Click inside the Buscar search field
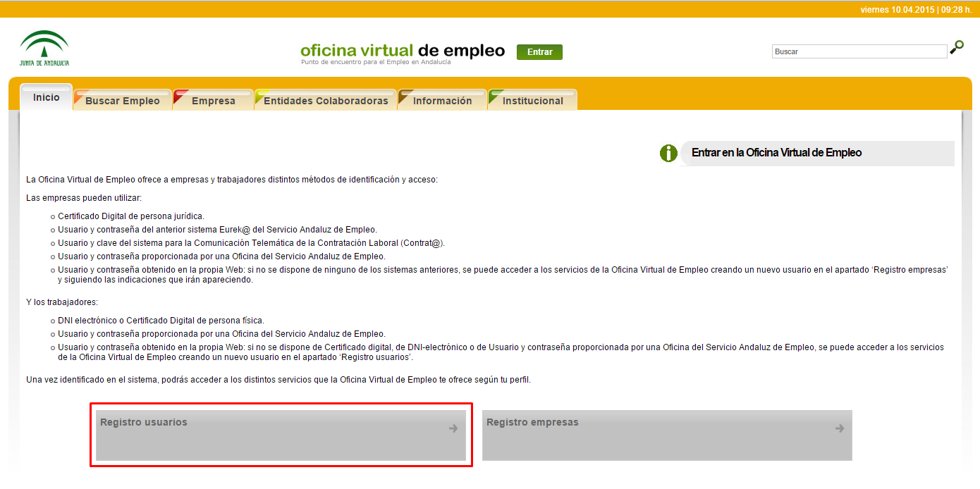Viewport: 980px width, 489px height. [x=859, y=50]
